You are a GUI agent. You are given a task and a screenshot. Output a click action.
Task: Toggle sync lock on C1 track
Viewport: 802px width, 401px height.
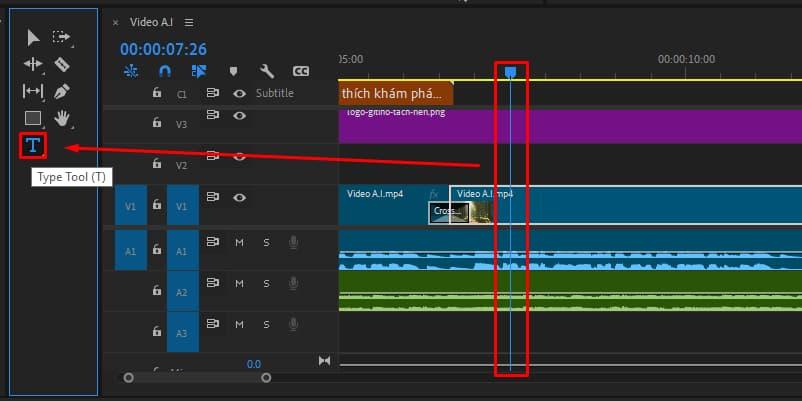213,93
